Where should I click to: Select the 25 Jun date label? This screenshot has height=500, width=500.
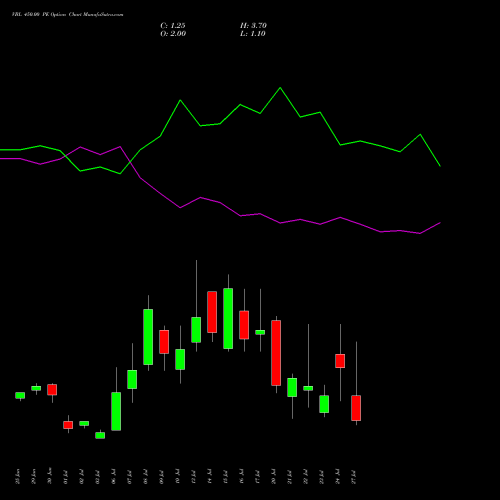tap(18, 476)
